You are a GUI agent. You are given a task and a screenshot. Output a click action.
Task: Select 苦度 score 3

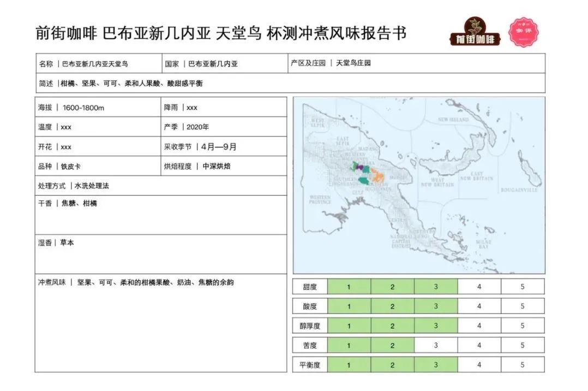click(x=436, y=345)
